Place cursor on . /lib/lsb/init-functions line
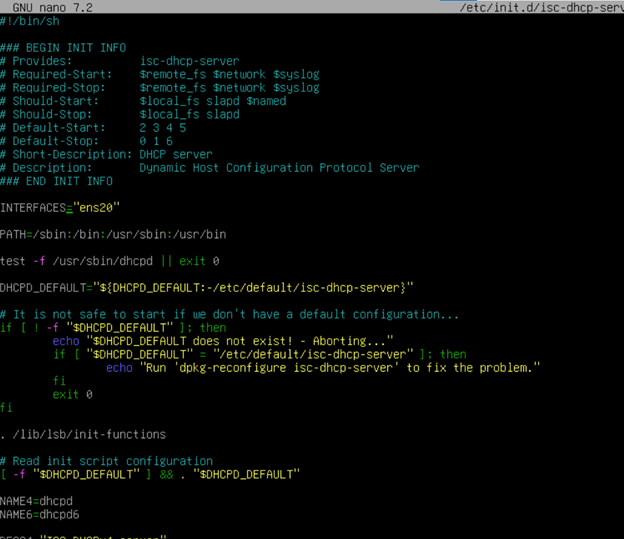This screenshot has height=539, width=624. 83,435
